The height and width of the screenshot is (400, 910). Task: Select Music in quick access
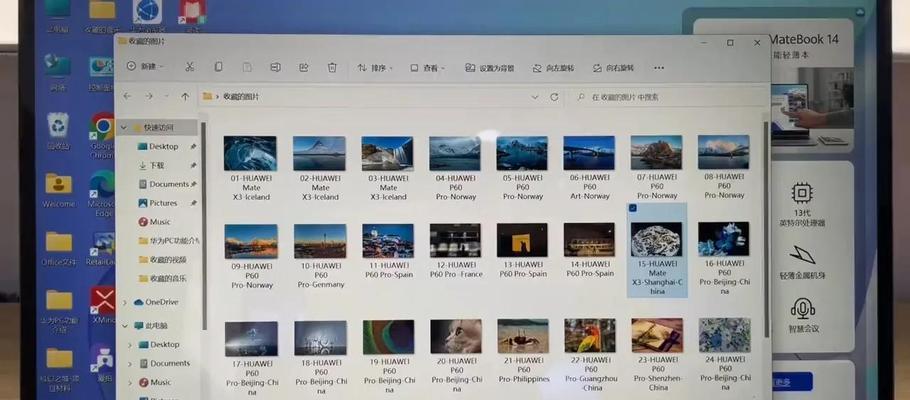154,222
